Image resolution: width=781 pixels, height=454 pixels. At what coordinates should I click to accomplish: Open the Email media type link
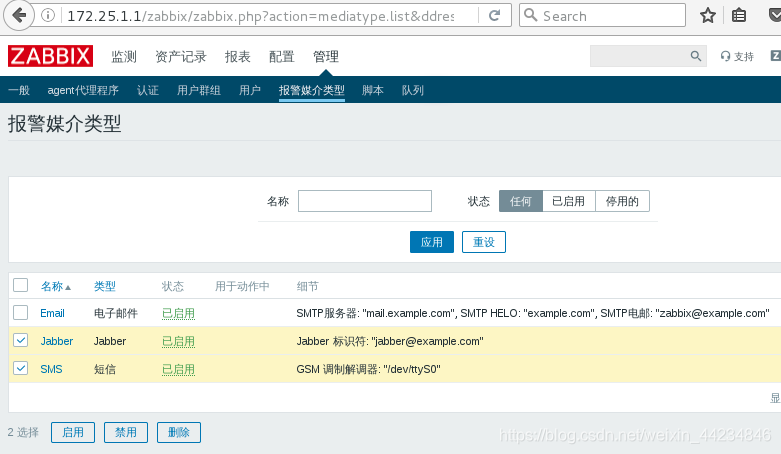click(x=52, y=313)
